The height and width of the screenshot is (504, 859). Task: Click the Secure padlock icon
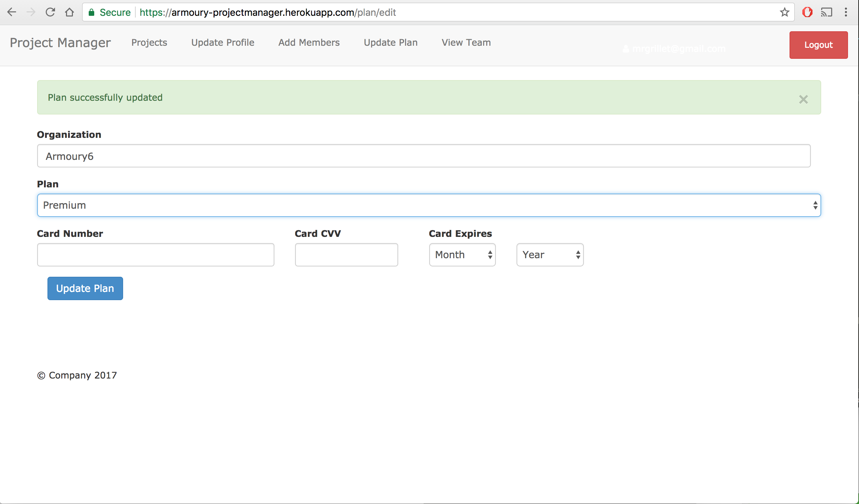pyautogui.click(x=92, y=12)
